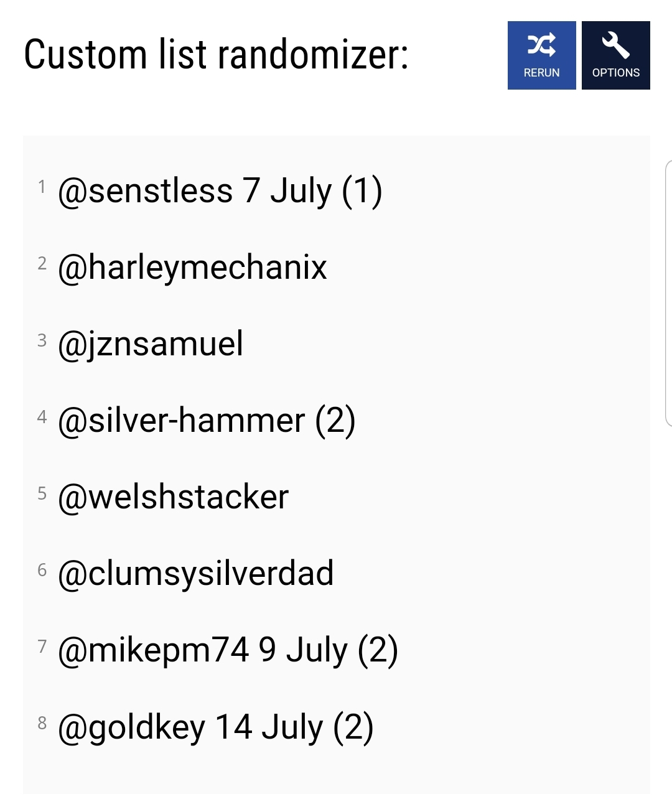The image size is (672, 799).
Task: Click the scrollbar handle at right edge
Action: (668, 293)
